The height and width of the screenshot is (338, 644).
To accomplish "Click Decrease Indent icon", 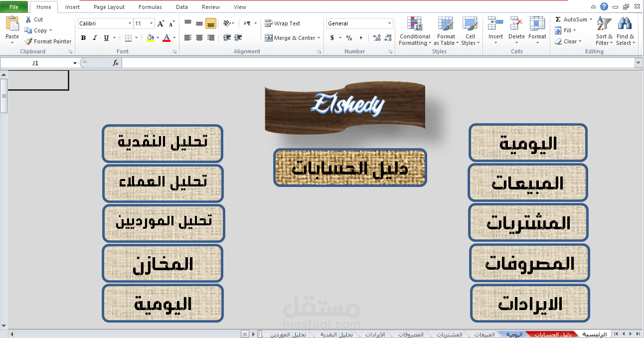I will click(x=227, y=38).
